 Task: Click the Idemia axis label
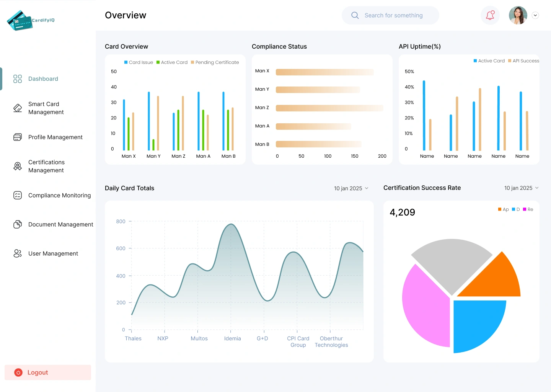233,338
